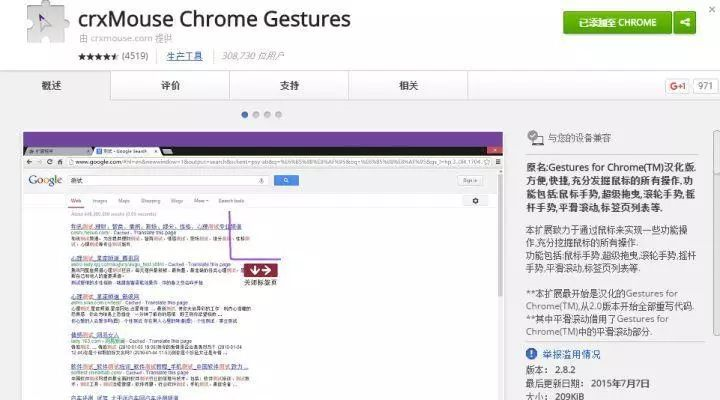Click the 与您的设备兼容 text
The image size is (720, 400).
(579, 138)
